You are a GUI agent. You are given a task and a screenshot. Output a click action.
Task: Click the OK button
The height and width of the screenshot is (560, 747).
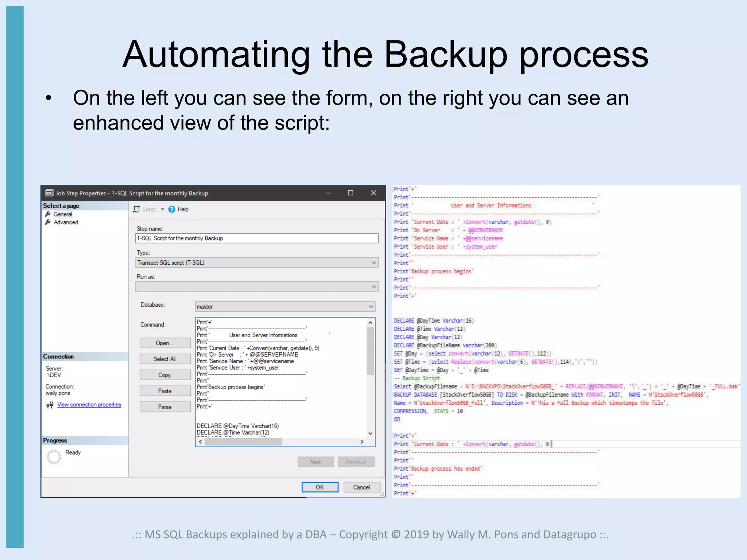tap(320, 487)
